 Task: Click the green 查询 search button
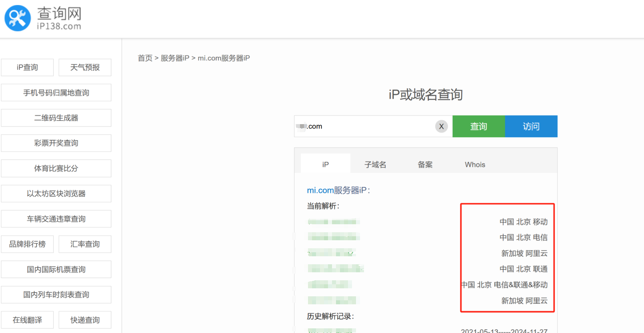click(x=479, y=126)
